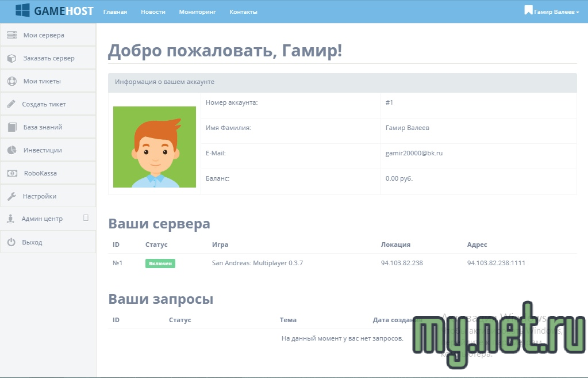Viewport: 588px width, 378px height.
Task: Open the Гамир Валеев user dropdown
Action: pyautogui.click(x=552, y=12)
